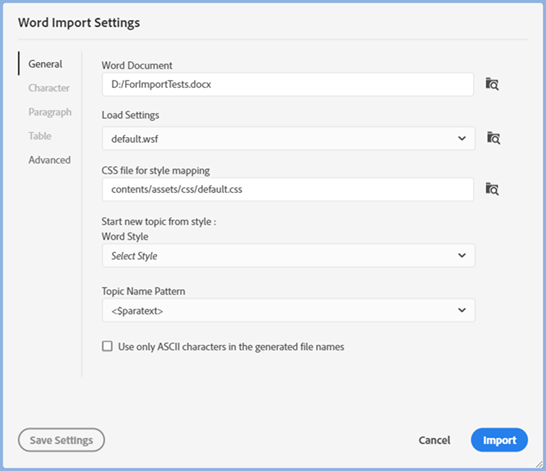Open the Table tab

pos(40,136)
